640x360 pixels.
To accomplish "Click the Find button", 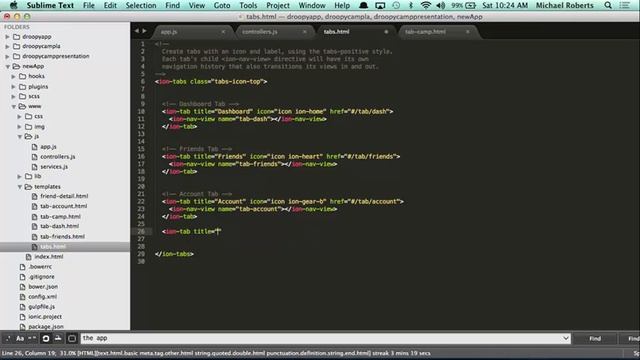I will coord(595,338).
